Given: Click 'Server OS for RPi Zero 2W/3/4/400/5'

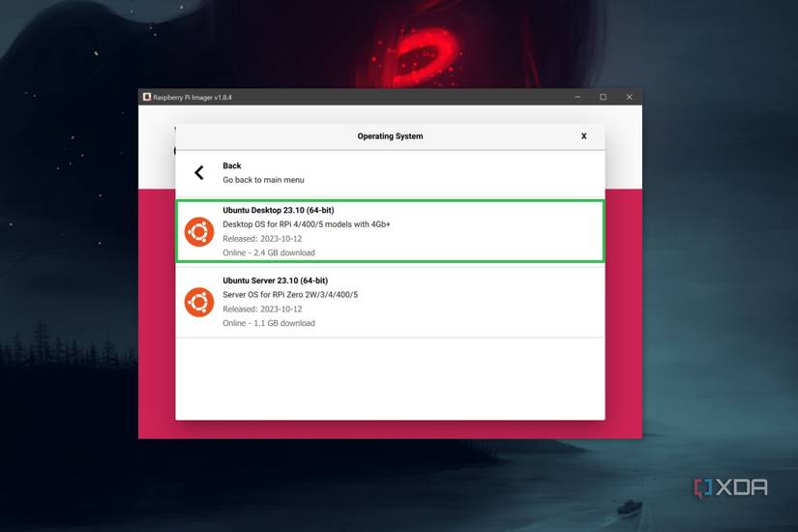Looking at the screenshot, I should (x=290, y=295).
